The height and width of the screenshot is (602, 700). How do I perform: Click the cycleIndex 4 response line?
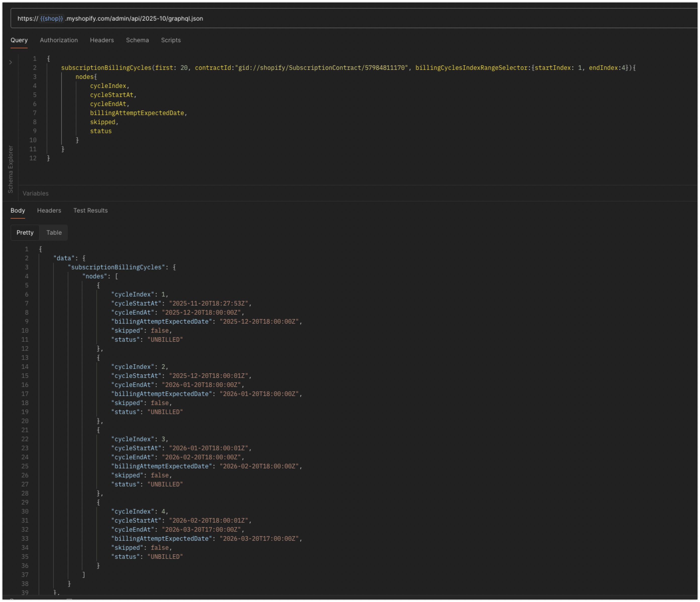pos(140,511)
